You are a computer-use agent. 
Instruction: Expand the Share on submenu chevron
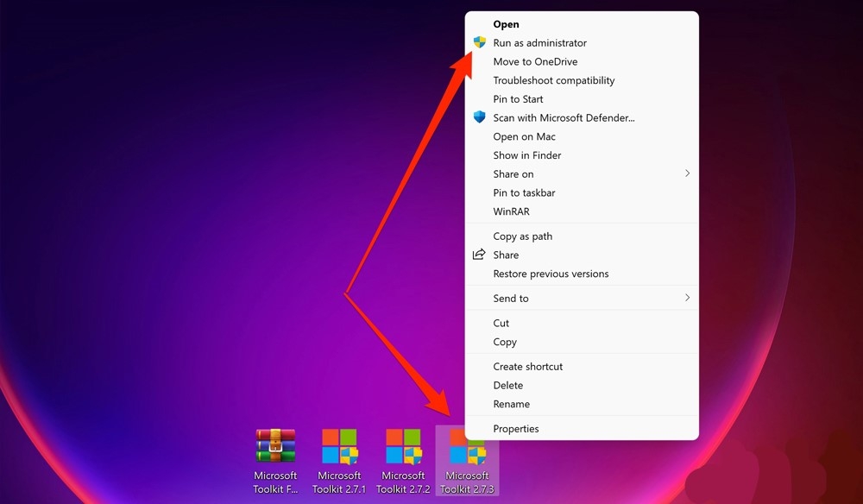pos(687,173)
